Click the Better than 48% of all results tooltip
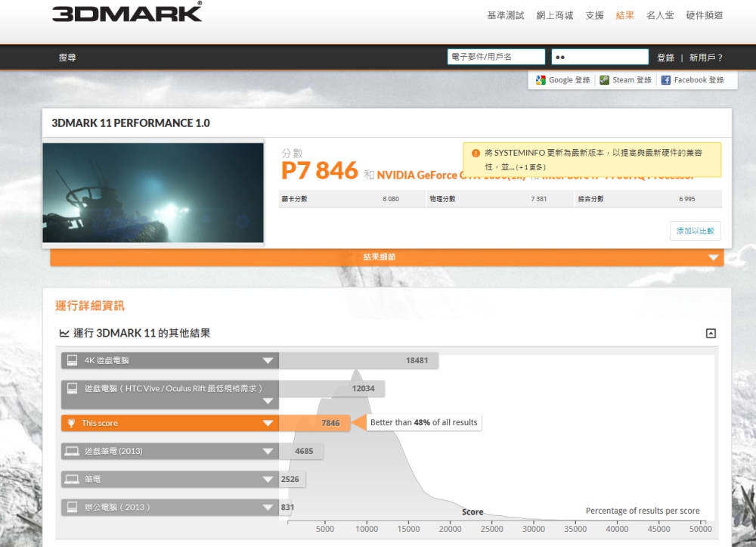This screenshot has height=547, width=756. (424, 423)
